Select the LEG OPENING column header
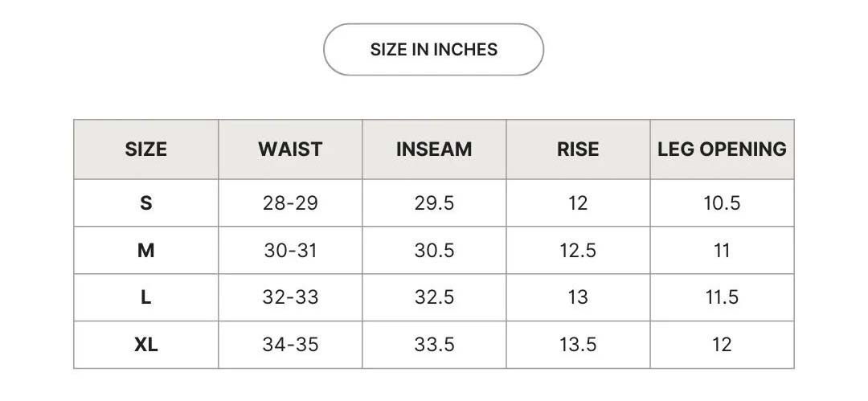Image resolution: width=868 pixels, height=401 pixels. (722, 149)
